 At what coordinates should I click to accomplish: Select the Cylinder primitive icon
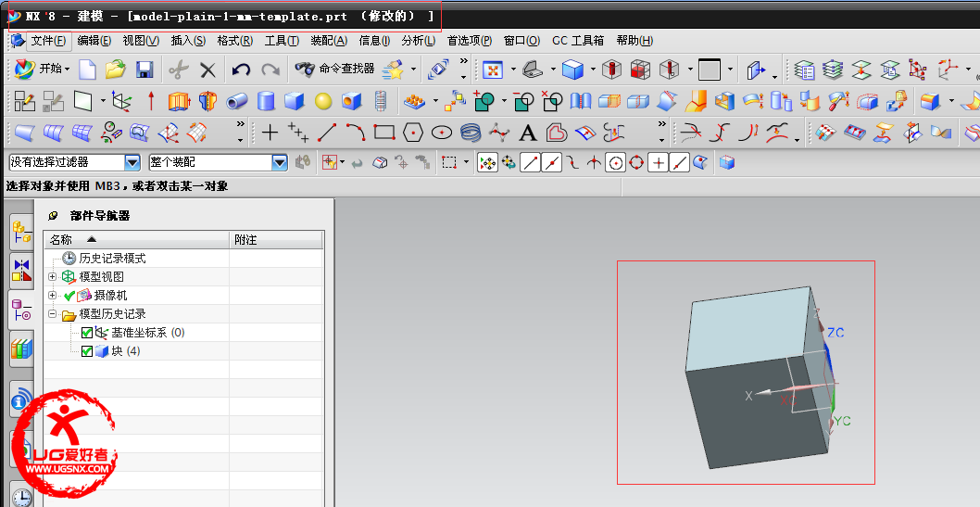click(266, 100)
